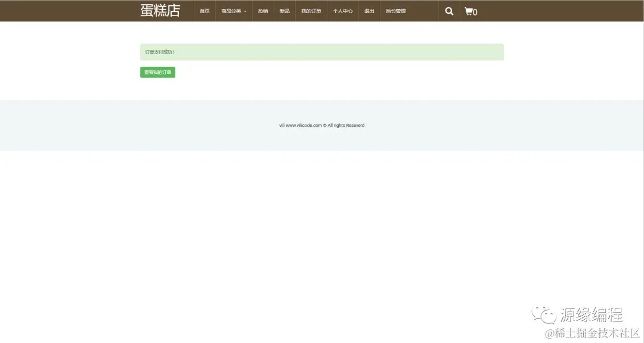Open the 新品 menu item
644x343 pixels.
(x=284, y=11)
